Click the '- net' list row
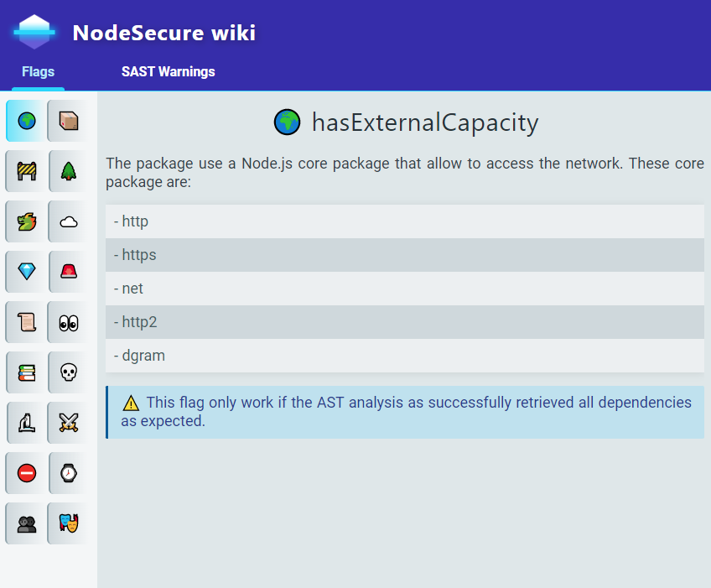This screenshot has width=711, height=588. tap(405, 289)
